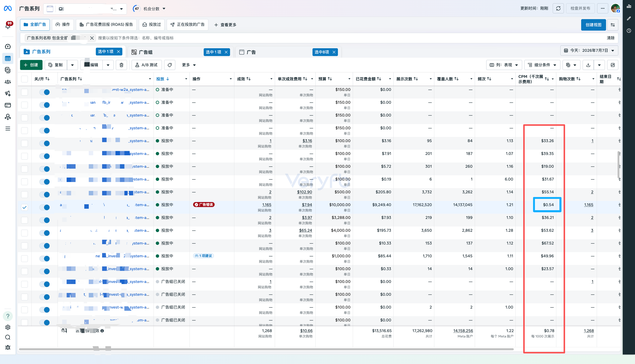Expand the 列: 表现 columns dropdown
The image size is (635, 364).
click(504, 65)
